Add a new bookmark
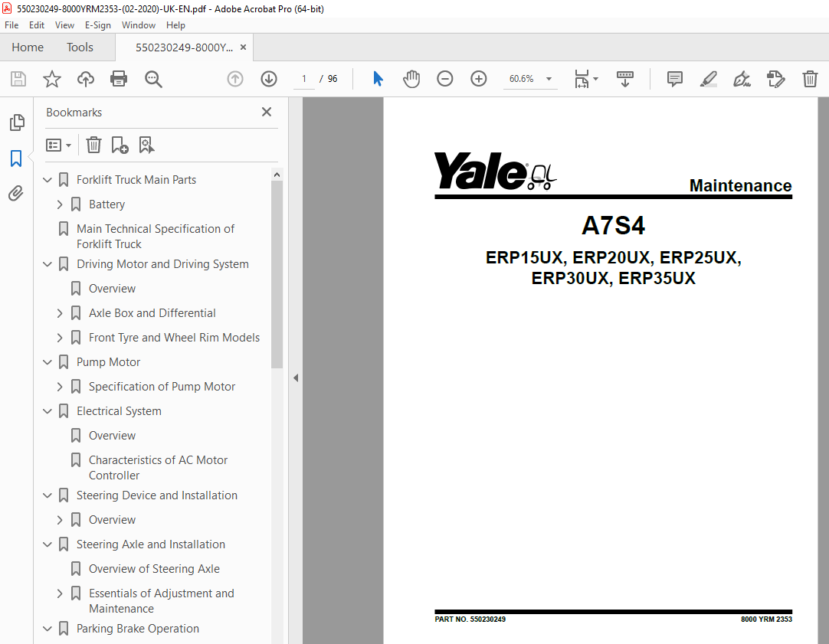Viewport: 829px width, 644px height. click(120, 145)
